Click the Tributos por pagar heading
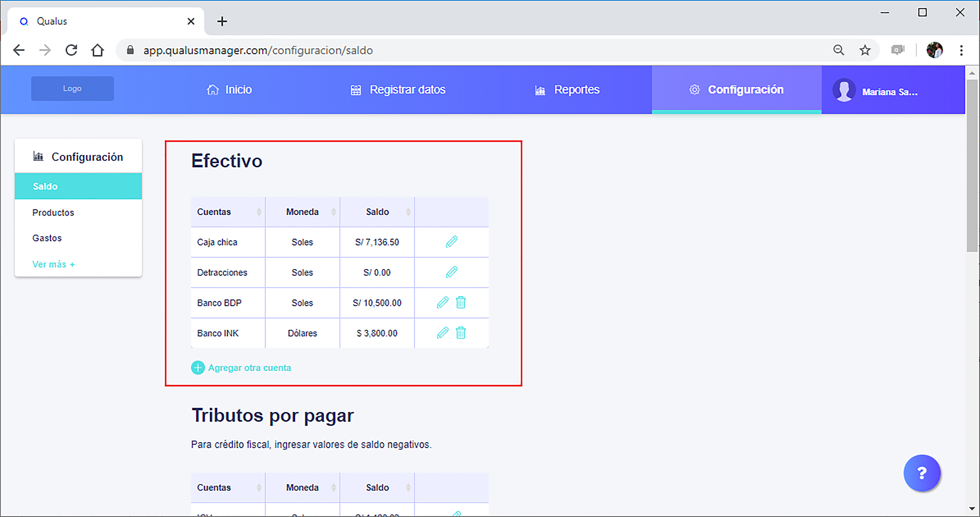This screenshot has width=980, height=517. 273,415
